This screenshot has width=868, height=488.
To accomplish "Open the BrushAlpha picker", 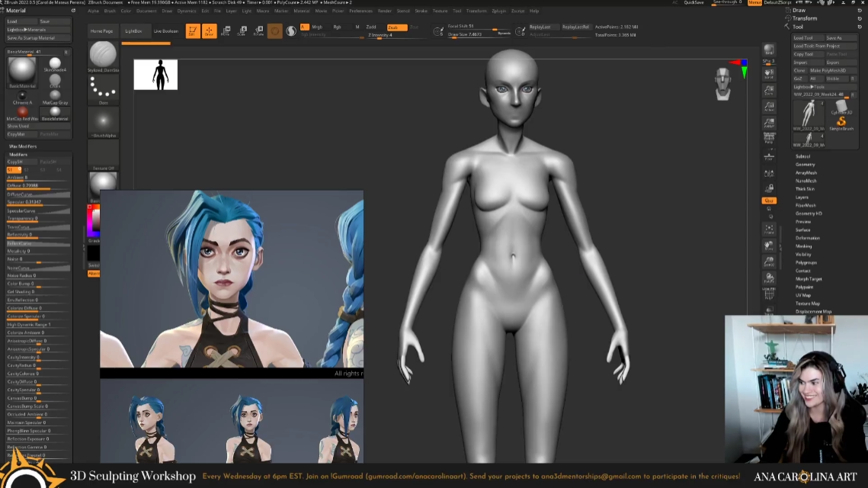I will [x=103, y=123].
